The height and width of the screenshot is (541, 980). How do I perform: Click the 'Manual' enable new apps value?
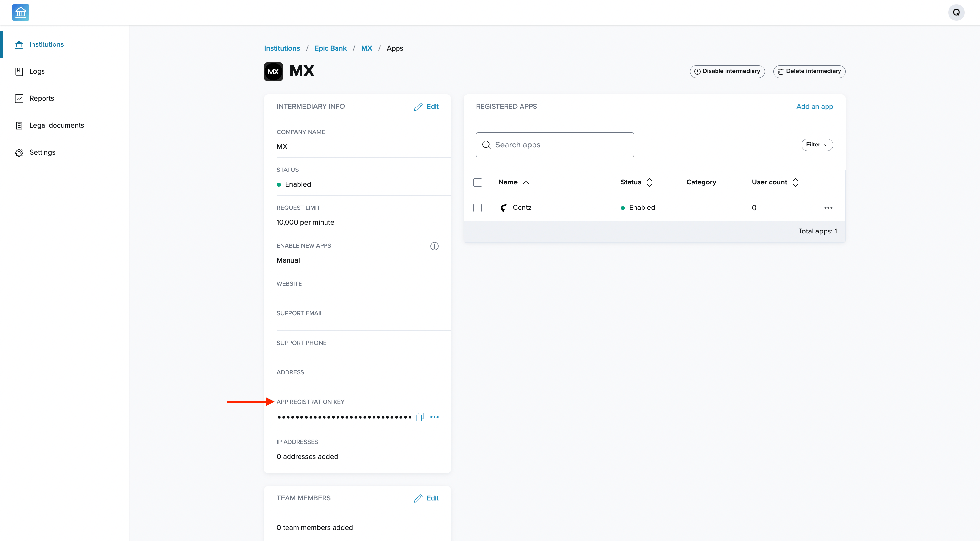[x=288, y=260]
